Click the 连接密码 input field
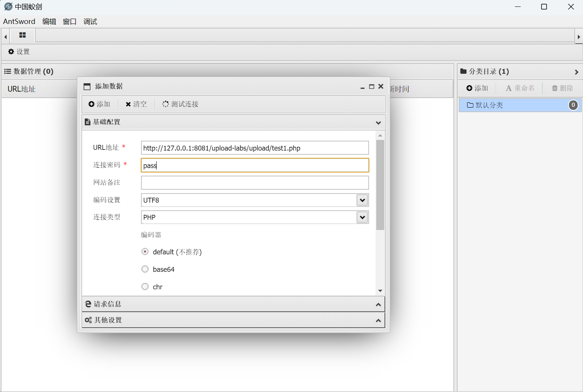The width and height of the screenshot is (583, 392). pos(255,165)
